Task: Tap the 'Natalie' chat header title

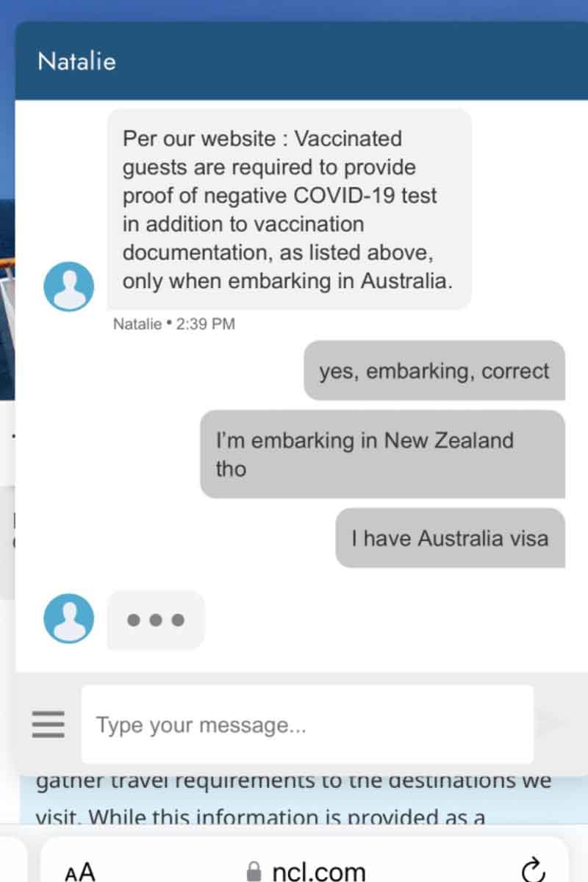Action: coord(76,61)
